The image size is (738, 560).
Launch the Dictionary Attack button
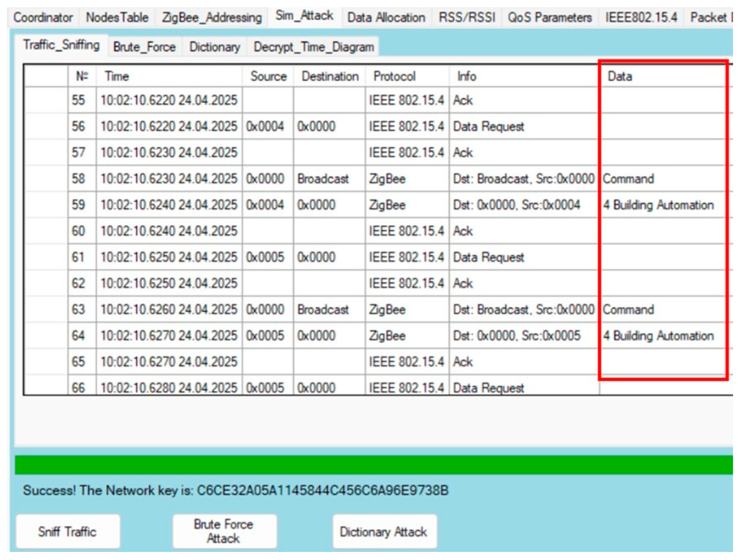point(384,532)
